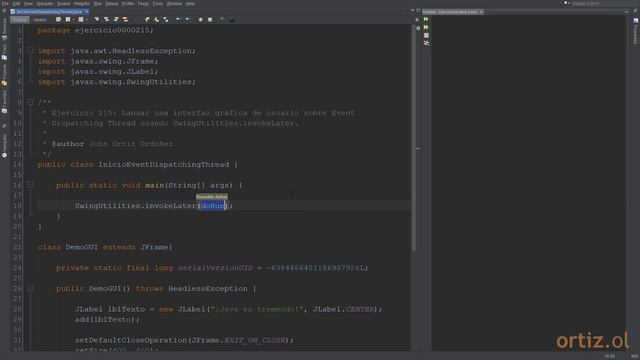Toggle Bookmark on current line
The image size is (640, 360).
tap(165, 19)
